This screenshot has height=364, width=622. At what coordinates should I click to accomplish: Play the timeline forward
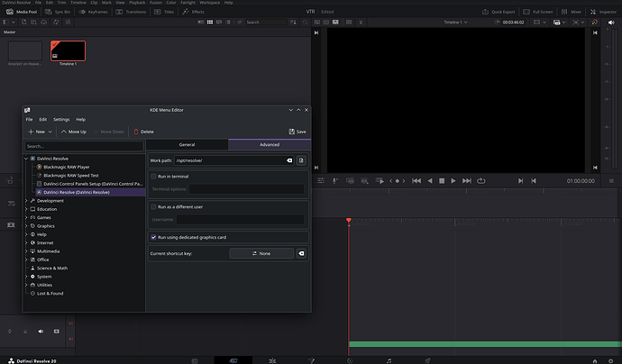click(453, 181)
